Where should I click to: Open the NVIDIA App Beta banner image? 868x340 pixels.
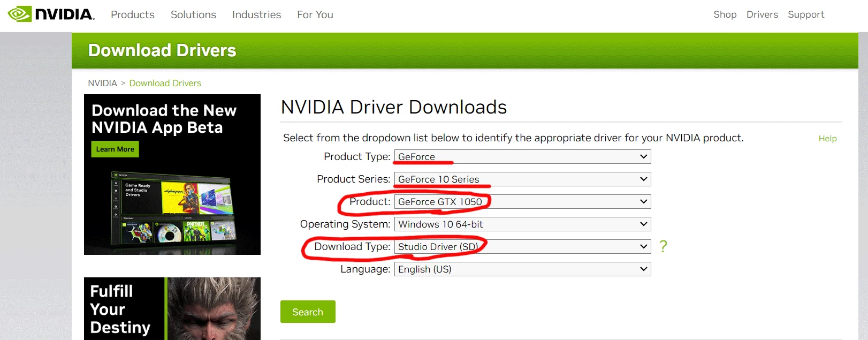[172, 175]
